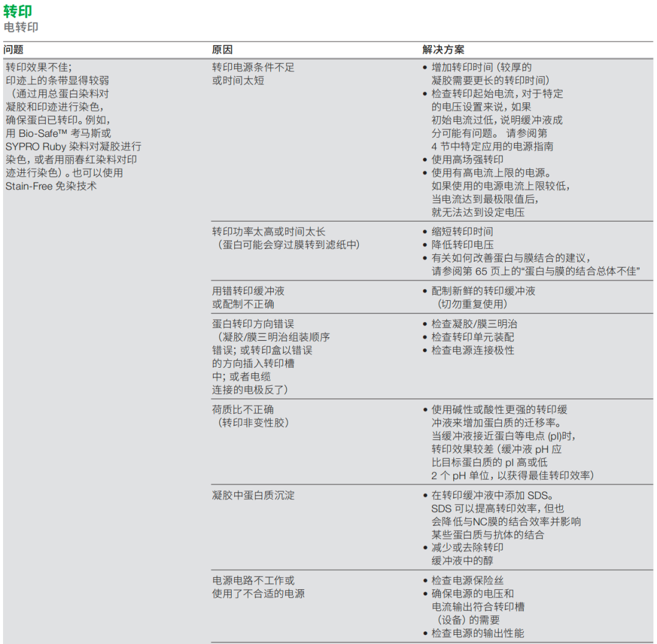Click the text 转印效果不佳;
The height and width of the screenshot is (644, 657).
pyautogui.click(x=38, y=67)
